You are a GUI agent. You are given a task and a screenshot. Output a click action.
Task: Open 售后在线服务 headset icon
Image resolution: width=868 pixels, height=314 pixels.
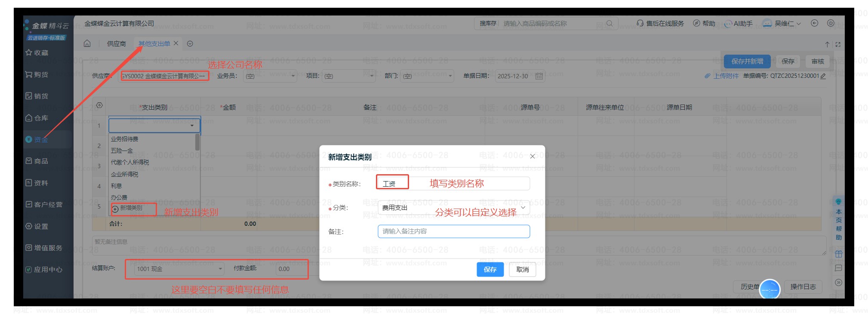click(640, 23)
